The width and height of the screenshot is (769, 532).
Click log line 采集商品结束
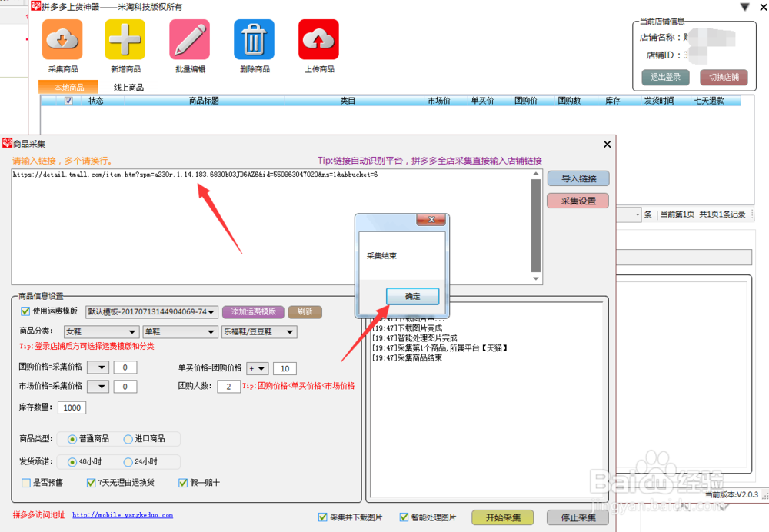click(407, 358)
